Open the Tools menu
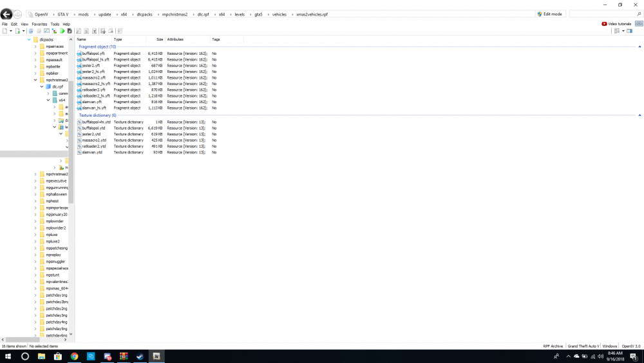 55,25
